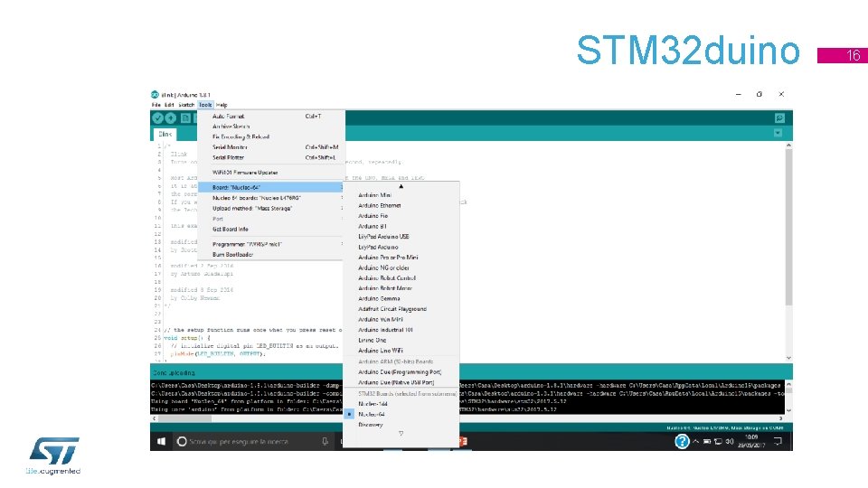868x488 pixels.
Task: Open the Sketch menu
Action: click(x=186, y=105)
